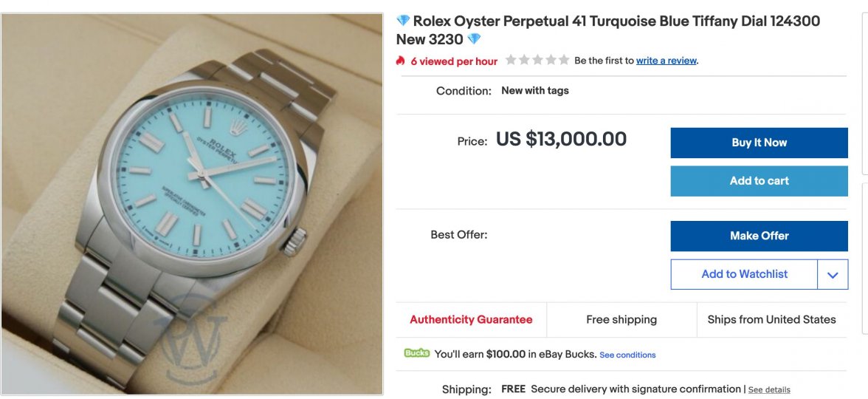Select the Free shipping section

(x=621, y=319)
